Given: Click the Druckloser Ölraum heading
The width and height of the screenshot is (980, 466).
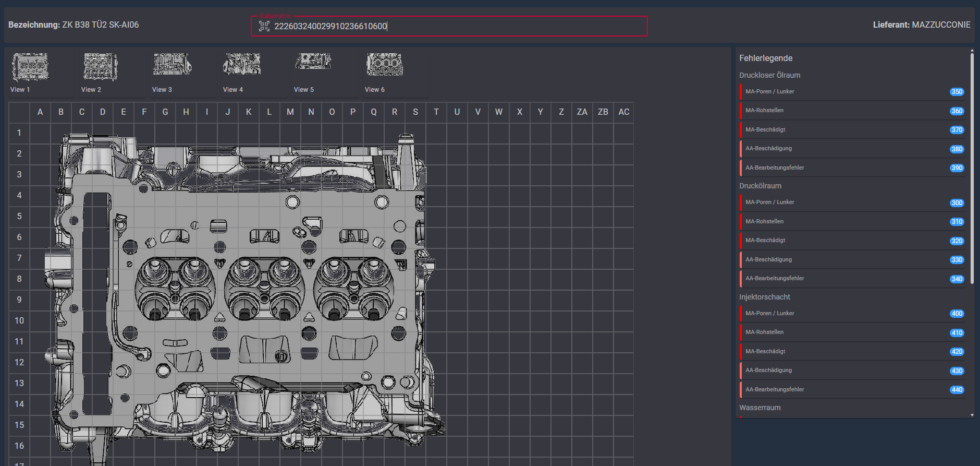Looking at the screenshot, I should click(x=770, y=75).
